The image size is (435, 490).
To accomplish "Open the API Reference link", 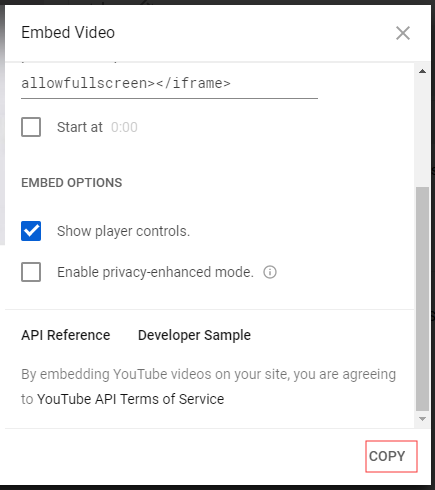I will (66, 335).
